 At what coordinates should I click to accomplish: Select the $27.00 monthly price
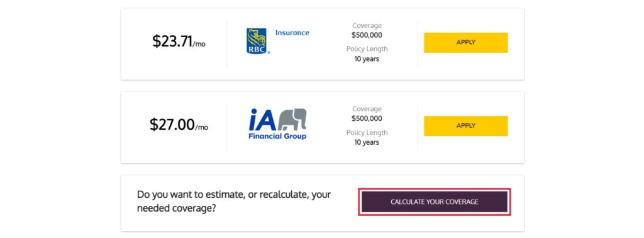click(179, 125)
